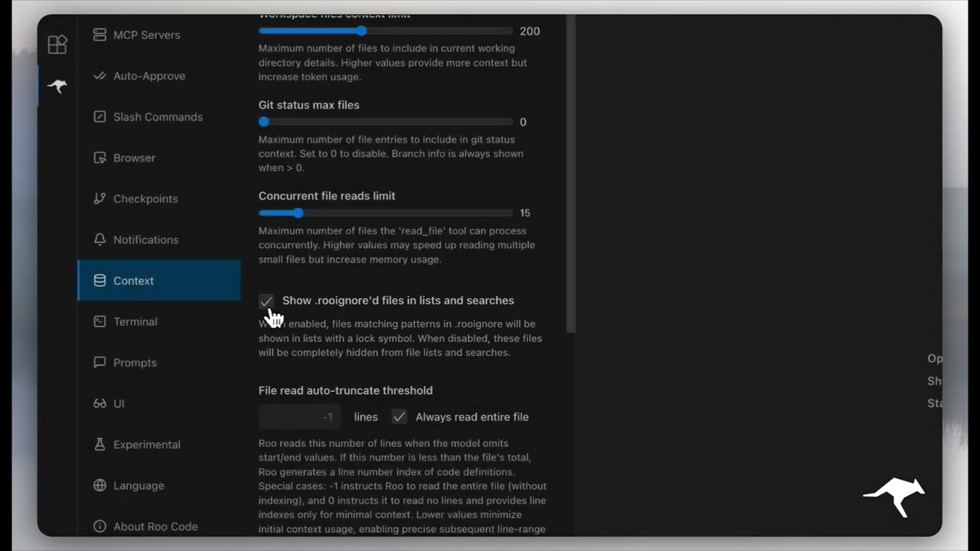980x551 pixels.
Task: Go to Checkpoints settings section
Action: click(x=159, y=198)
